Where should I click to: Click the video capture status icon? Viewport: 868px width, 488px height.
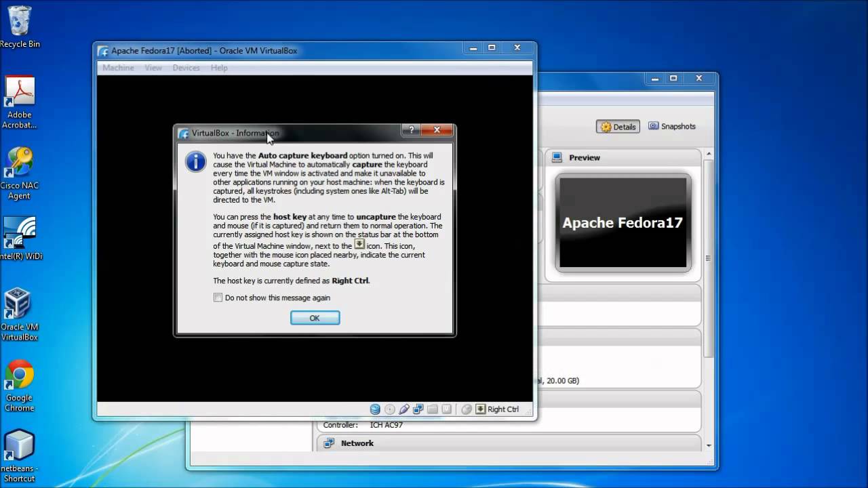446,409
